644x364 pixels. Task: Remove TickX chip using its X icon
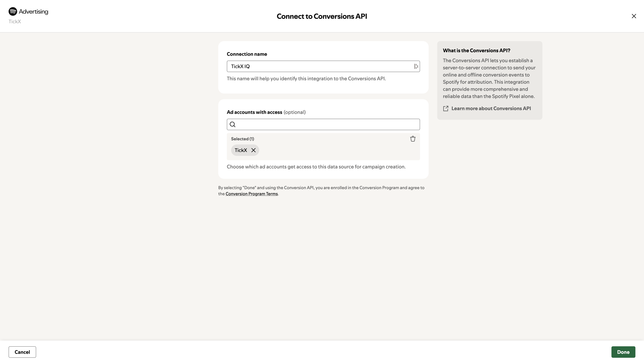(253, 150)
